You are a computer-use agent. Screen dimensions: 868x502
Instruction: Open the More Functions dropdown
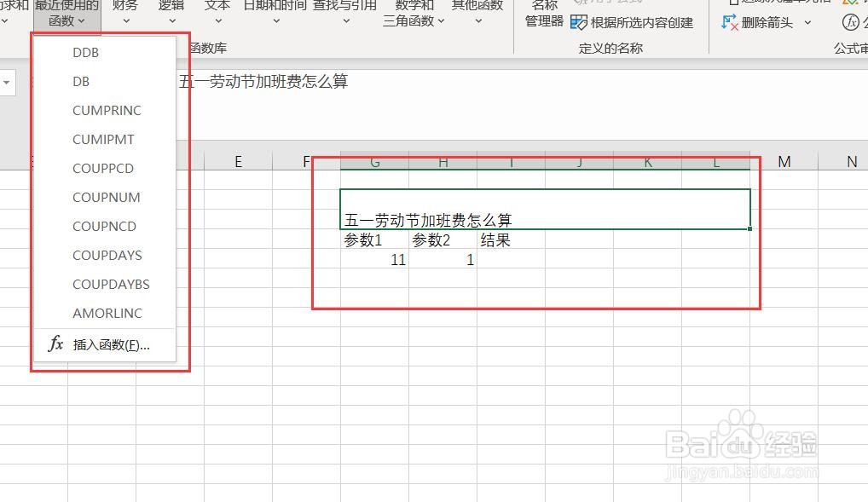point(477,14)
